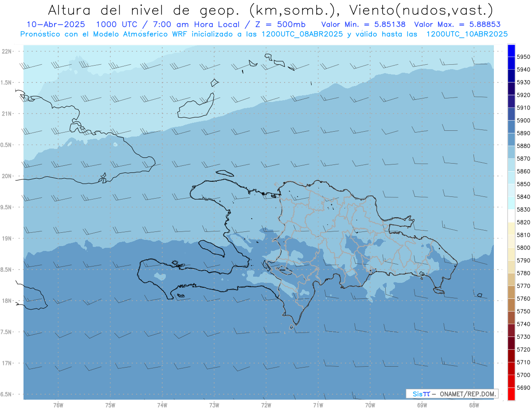Click the 73W longitude label
Screen dimensions: 532x411
pos(214,405)
